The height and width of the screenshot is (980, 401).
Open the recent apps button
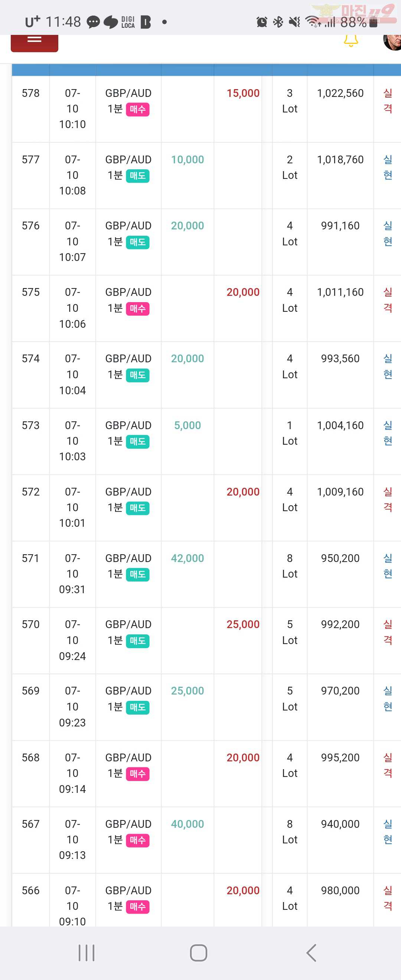pos(87,953)
